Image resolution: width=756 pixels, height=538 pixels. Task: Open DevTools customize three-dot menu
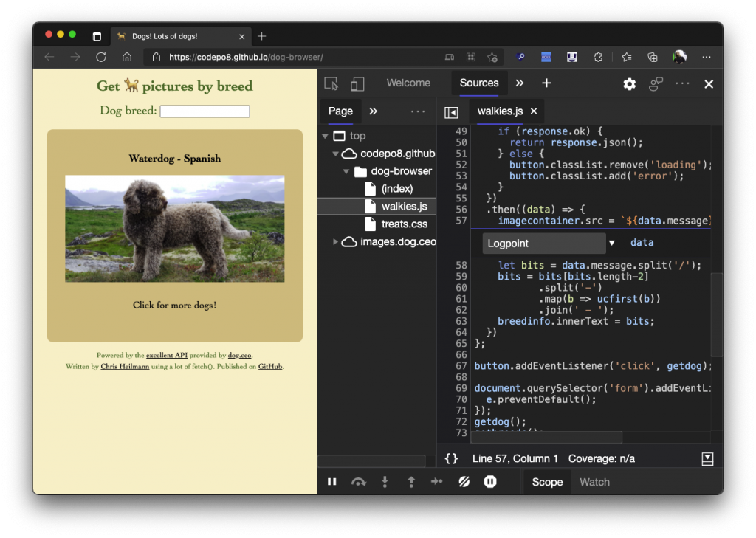point(682,83)
